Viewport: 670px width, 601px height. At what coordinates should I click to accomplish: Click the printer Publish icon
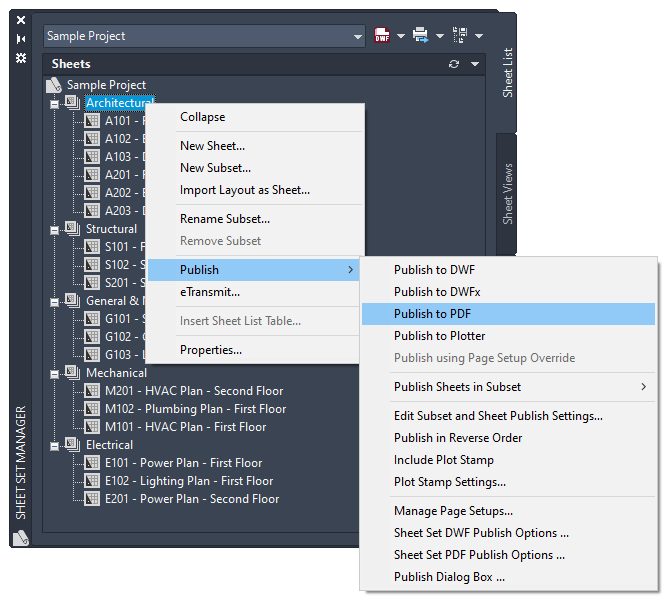420,35
